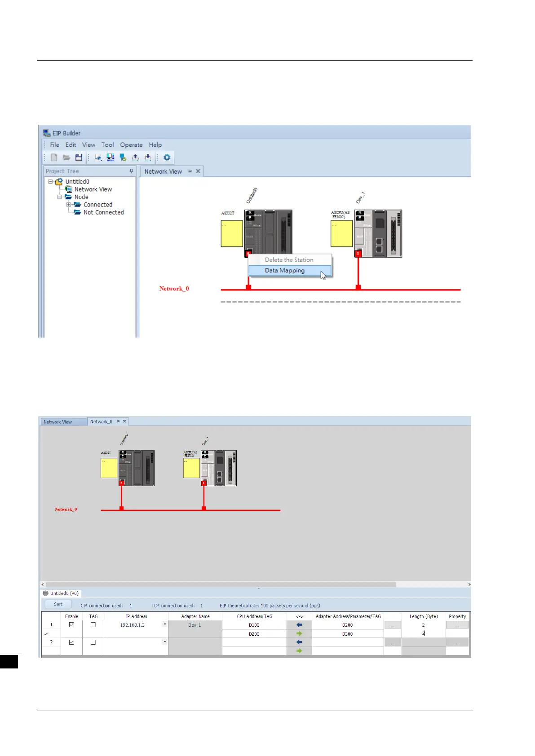Click the yellow note beside ASCPU(AS-FEN02) in Network View
535x756 pixels.
click(341, 233)
